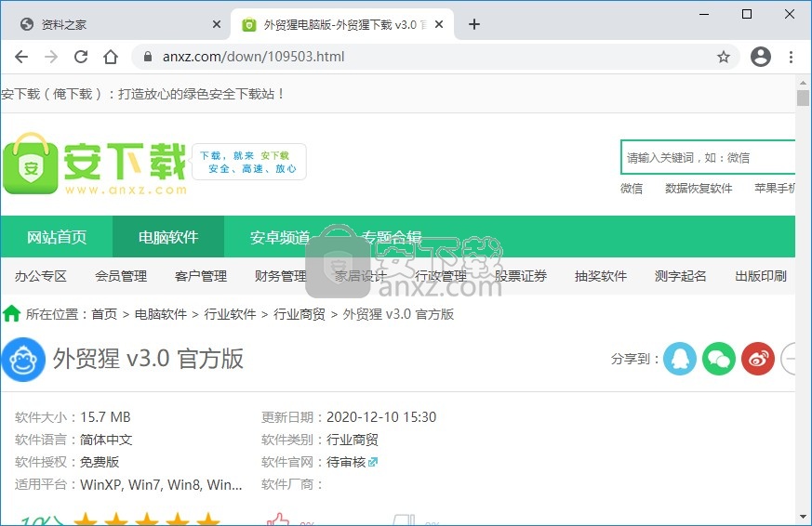Viewport: 812px width, 526px height.
Task: Click the external link icon beside 待审核
Action: (373, 462)
